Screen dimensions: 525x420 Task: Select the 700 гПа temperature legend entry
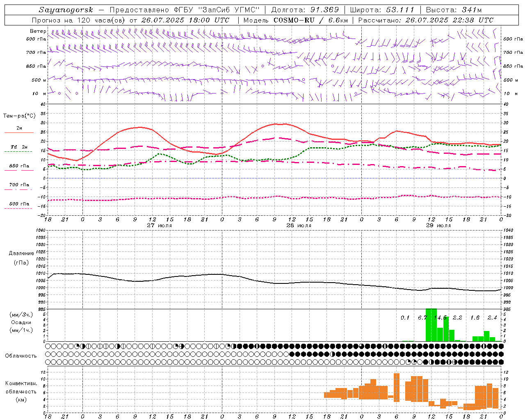click(x=19, y=185)
